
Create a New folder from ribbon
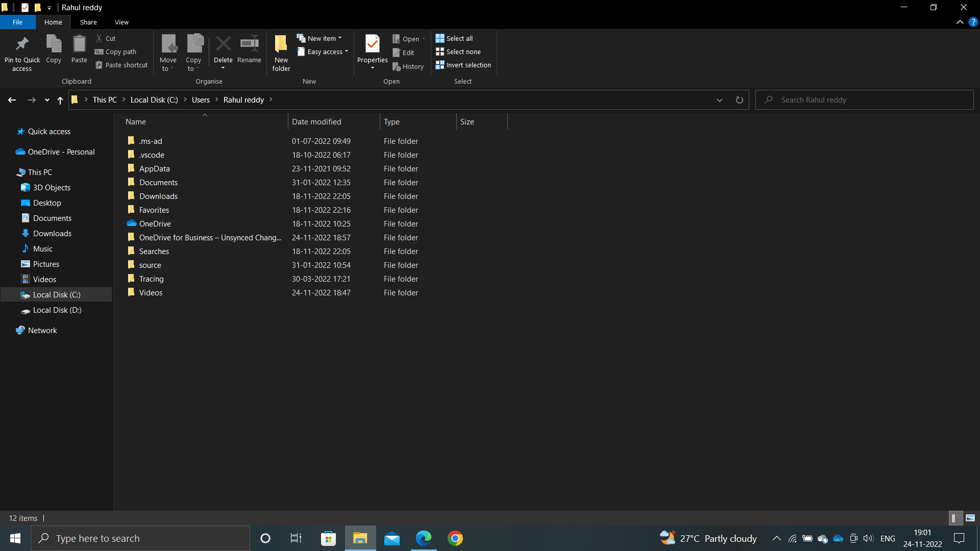coord(281,53)
